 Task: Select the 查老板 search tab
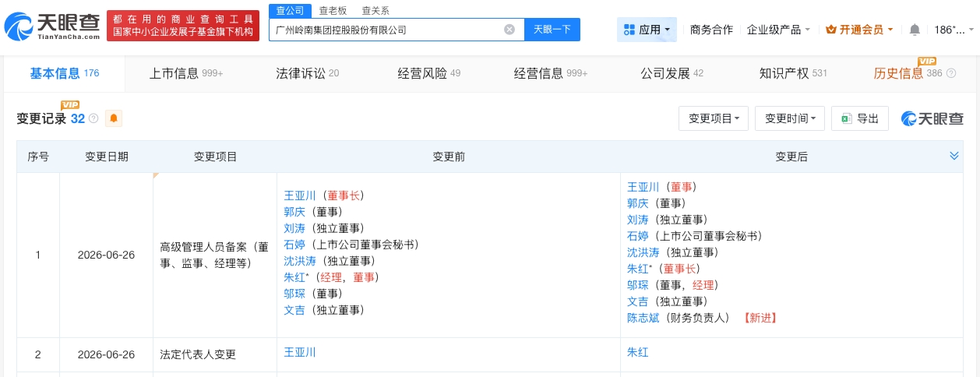tap(333, 10)
